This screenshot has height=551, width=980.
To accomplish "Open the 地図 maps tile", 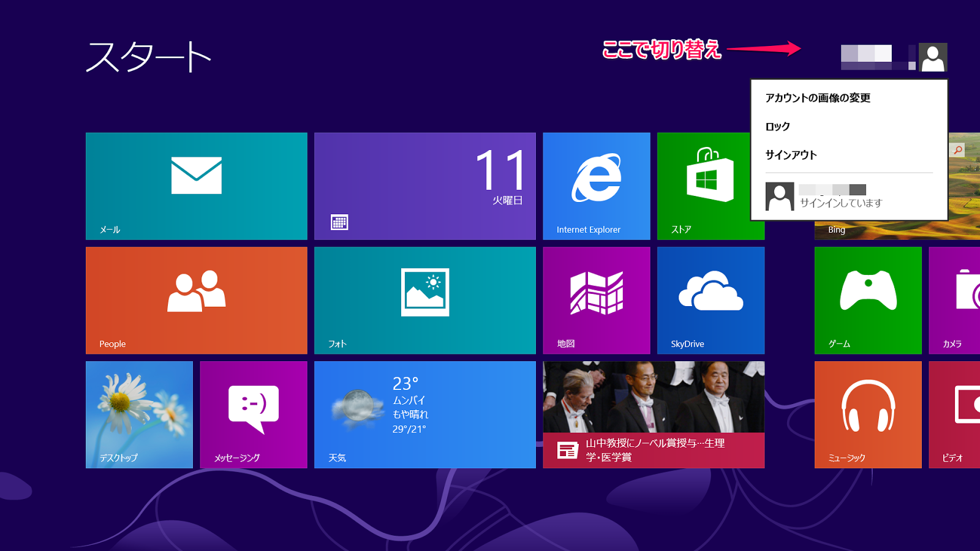I will (597, 301).
